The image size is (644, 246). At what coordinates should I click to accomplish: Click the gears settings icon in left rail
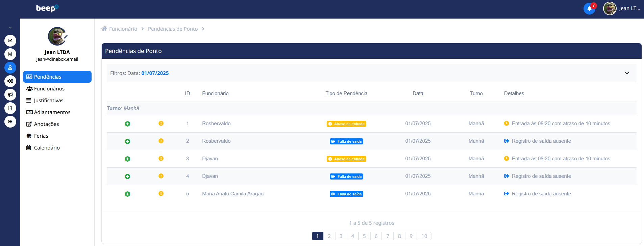10,81
